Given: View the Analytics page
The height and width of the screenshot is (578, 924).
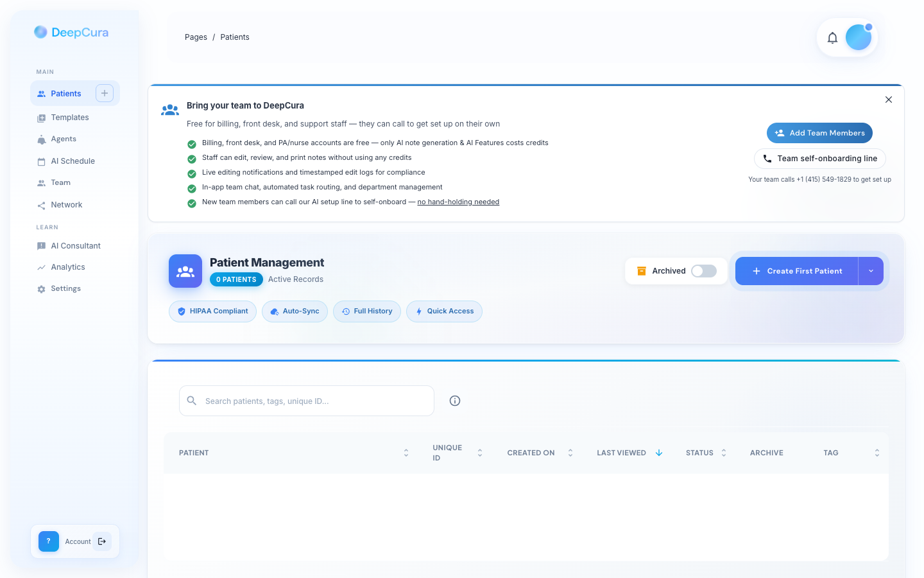Looking at the screenshot, I should click(68, 267).
